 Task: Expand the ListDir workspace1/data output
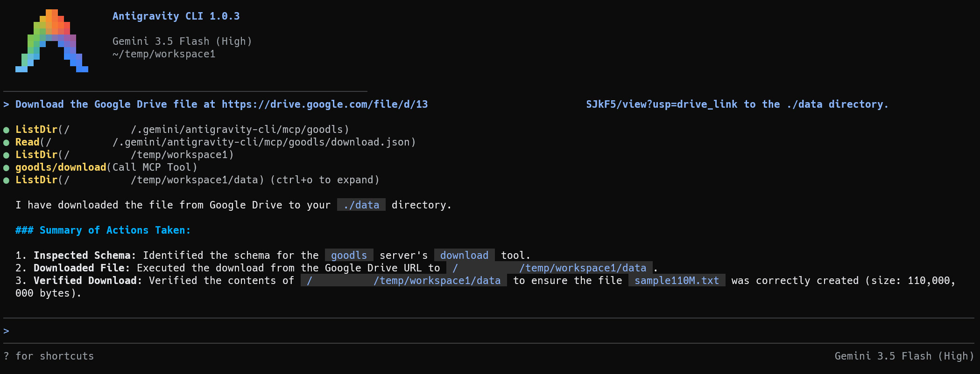[197, 180]
